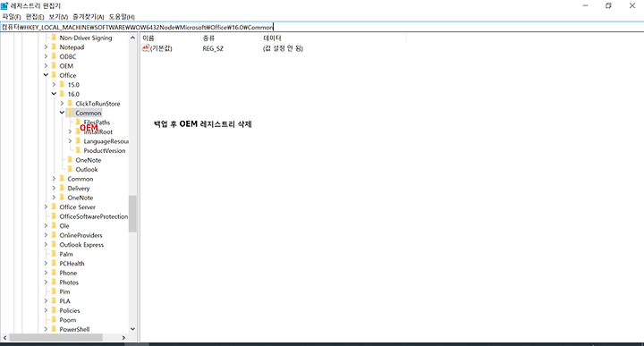Sort values by the 종류 column header

coord(231,38)
